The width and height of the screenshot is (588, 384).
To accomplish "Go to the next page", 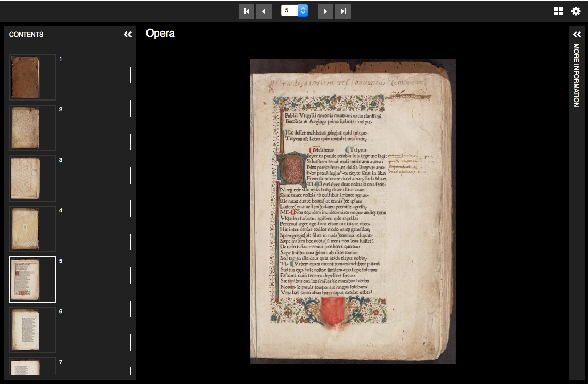I will pos(325,11).
